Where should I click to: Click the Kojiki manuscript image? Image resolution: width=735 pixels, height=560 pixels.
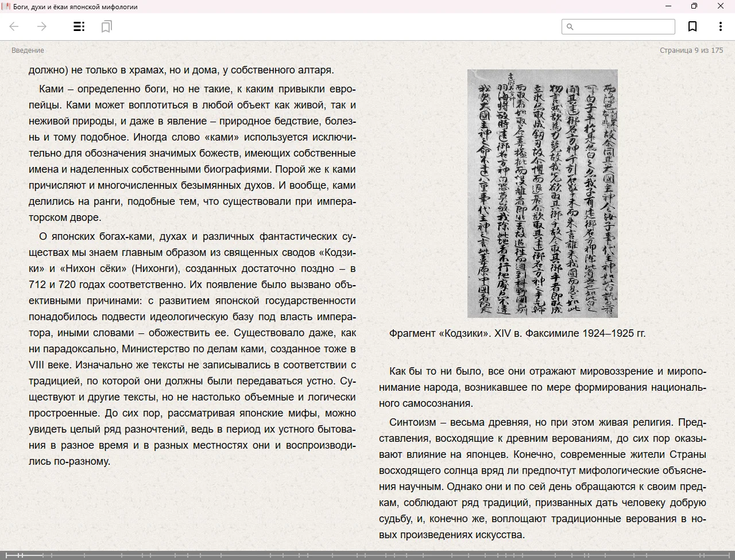pos(542,193)
